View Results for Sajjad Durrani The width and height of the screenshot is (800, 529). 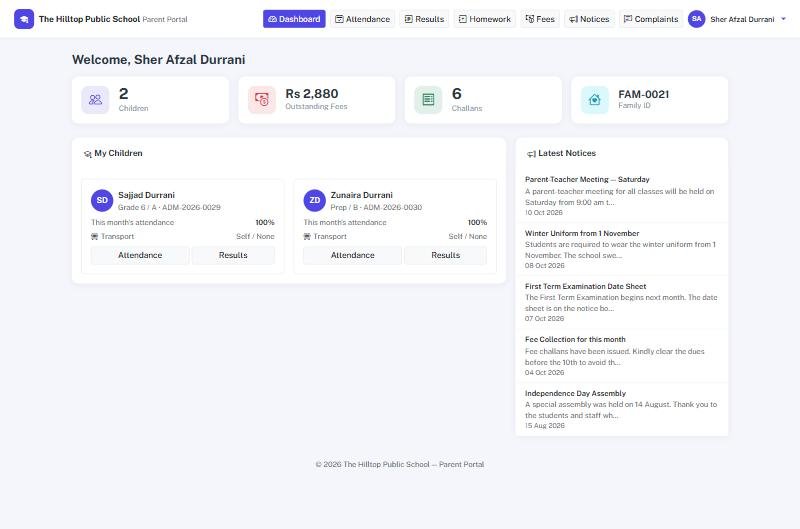pyautogui.click(x=233, y=255)
